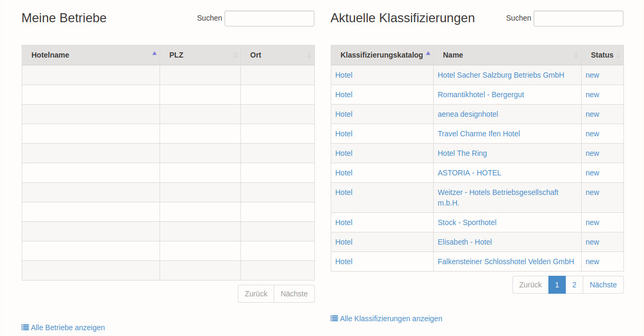The width and height of the screenshot is (644, 336).
Task: Sort table by Hotelname column arrow
Action: tap(154, 53)
